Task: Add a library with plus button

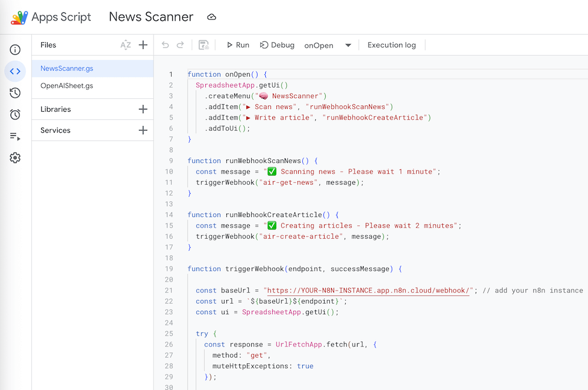Action: point(143,109)
